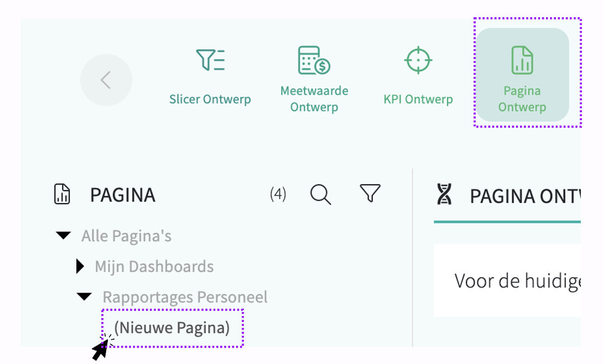Image resolution: width=603 pixels, height=364 pixels.
Task: Expand the Mijn Dashboards folder arrow
Action: (80, 266)
